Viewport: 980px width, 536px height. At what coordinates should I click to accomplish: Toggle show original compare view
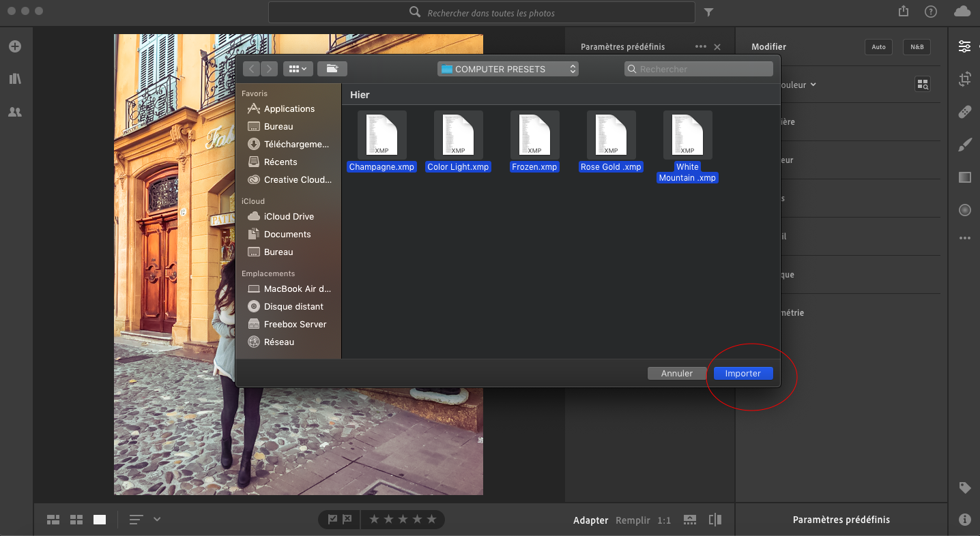(x=715, y=520)
